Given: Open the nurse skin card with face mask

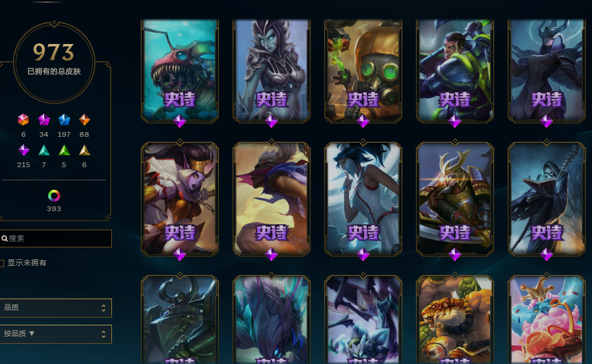Looking at the screenshot, I should click(363, 199).
